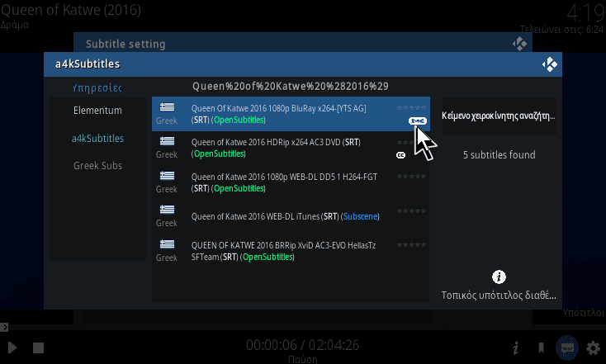Click the Greek flag on the HDRip row
This screenshot has height=364, width=606.
[x=167, y=141]
